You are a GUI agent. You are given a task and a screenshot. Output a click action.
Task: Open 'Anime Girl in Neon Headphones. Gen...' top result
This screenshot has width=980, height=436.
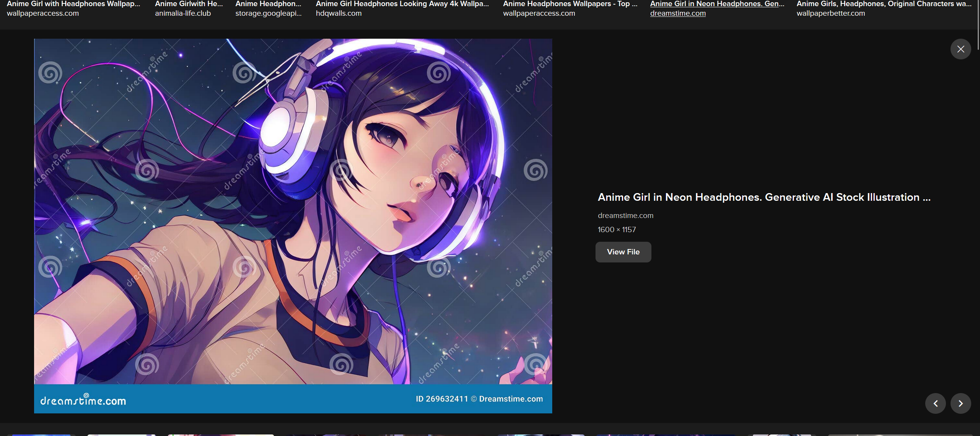click(x=717, y=4)
